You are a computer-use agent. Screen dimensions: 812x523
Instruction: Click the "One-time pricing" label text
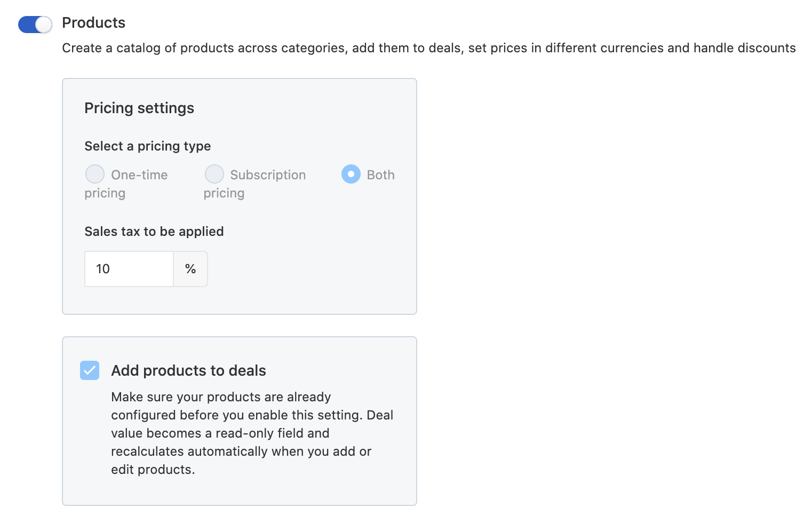[139, 175]
